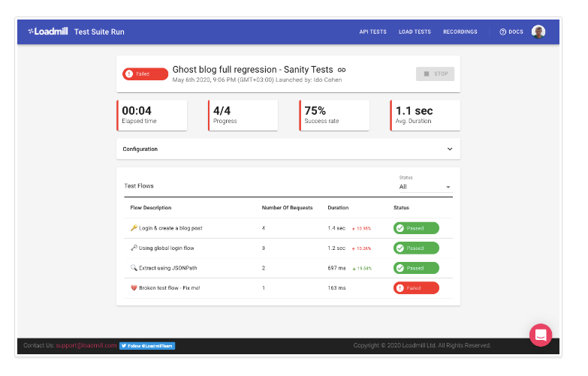Open the RECORDINGS menu item
Screen dimensions: 588x376
pos(460,32)
